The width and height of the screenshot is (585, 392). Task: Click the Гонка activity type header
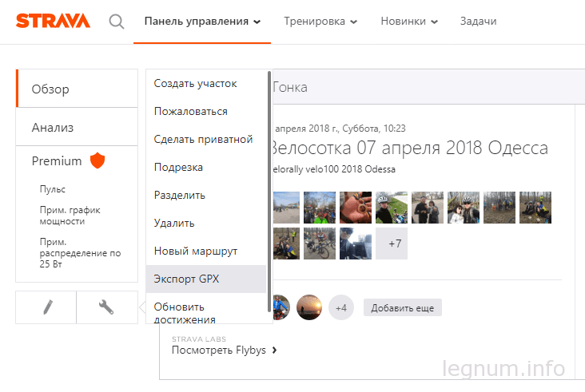click(290, 87)
